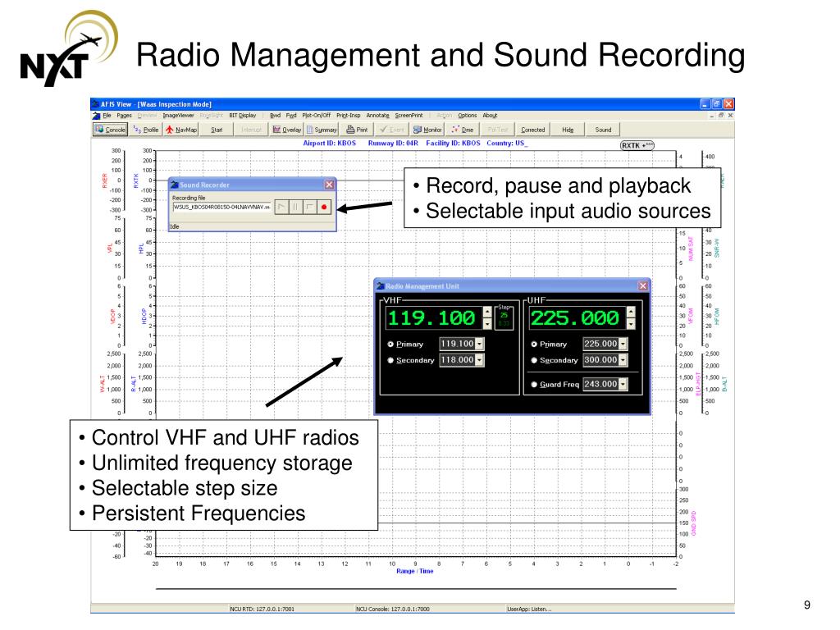Viewport: 840px width, 630px height.
Task: Click the Airport ID: KBOS label
Action: (330, 143)
